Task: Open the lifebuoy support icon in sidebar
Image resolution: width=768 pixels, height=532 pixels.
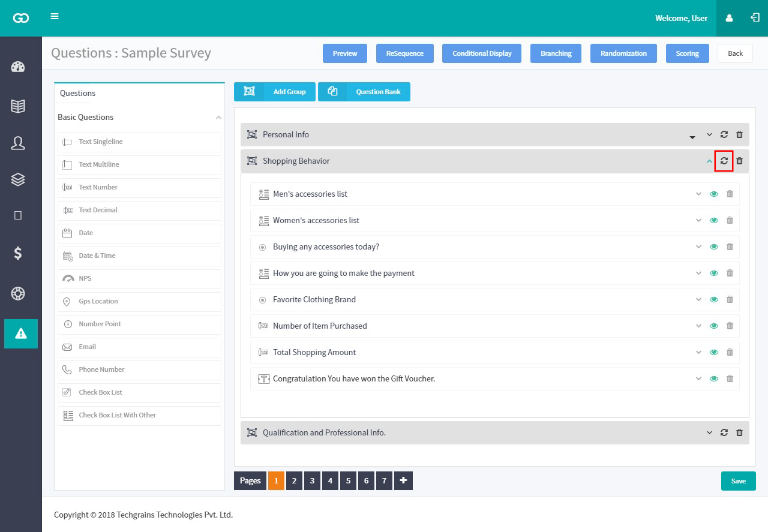Action: click(x=18, y=293)
